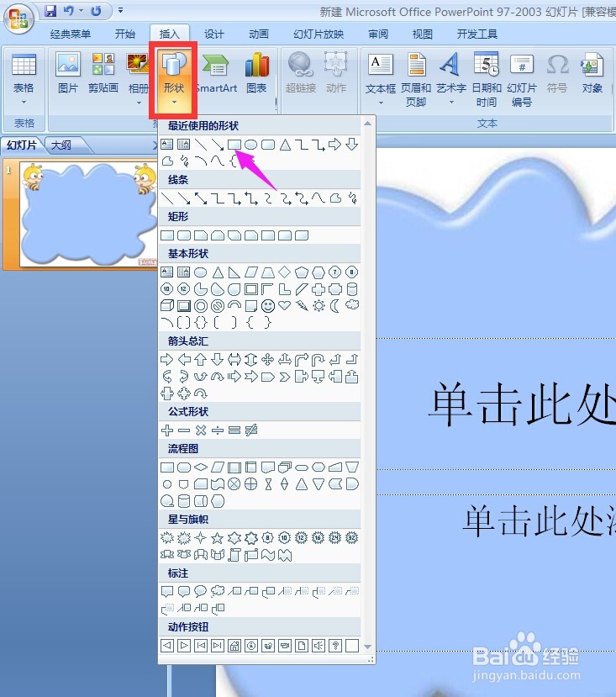Click the Office button
616x697 pixels.
pyautogui.click(x=18, y=19)
